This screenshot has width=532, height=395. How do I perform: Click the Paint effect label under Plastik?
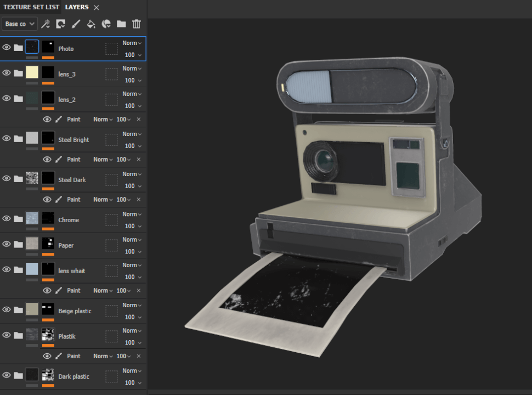[73, 356]
